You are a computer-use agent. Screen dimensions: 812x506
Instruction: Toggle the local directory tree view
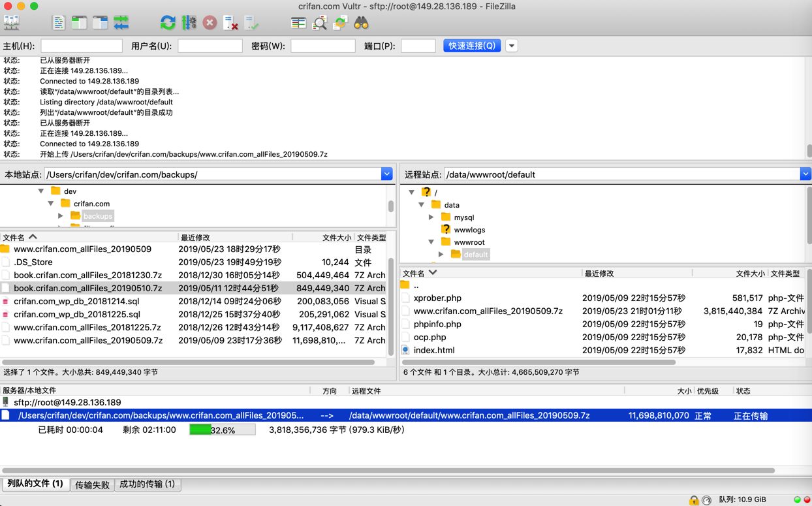click(x=80, y=23)
